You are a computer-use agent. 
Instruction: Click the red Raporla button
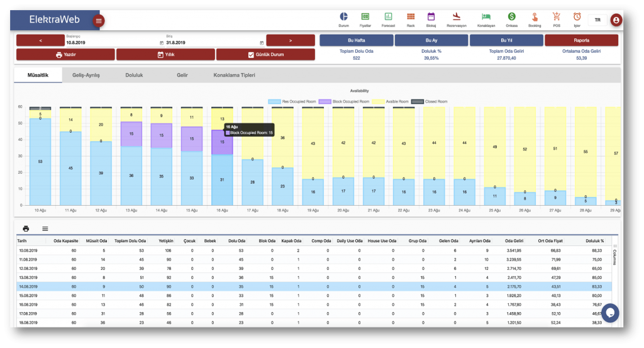pos(581,40)
